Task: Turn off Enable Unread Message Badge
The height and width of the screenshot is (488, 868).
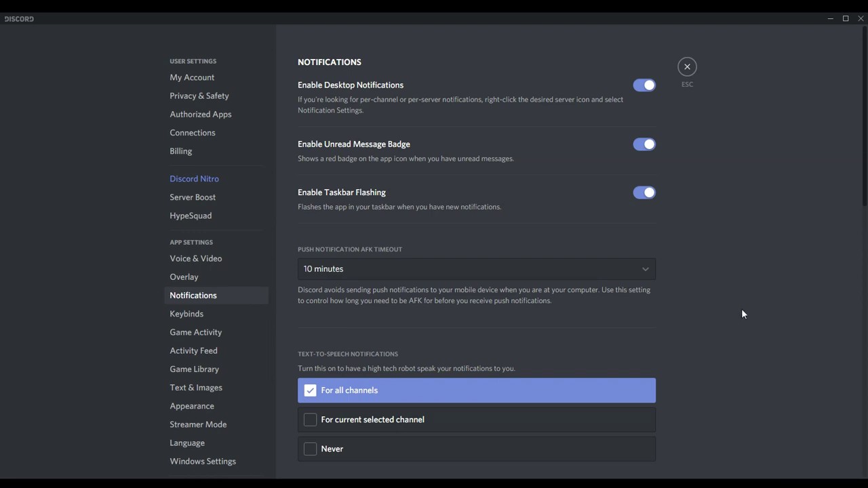Action: tap(644, 144)
